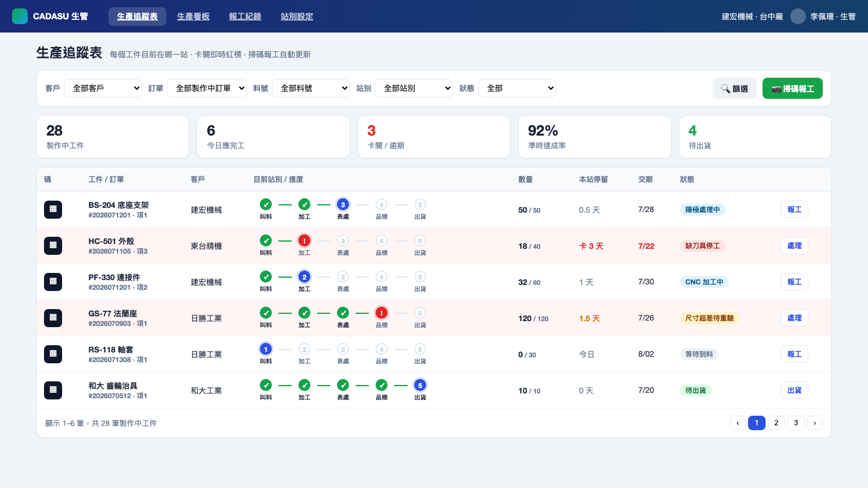This screenshot has width=868, height=488.
Task: Click the 今日應完工 stat card
Action: pos(273,137)
